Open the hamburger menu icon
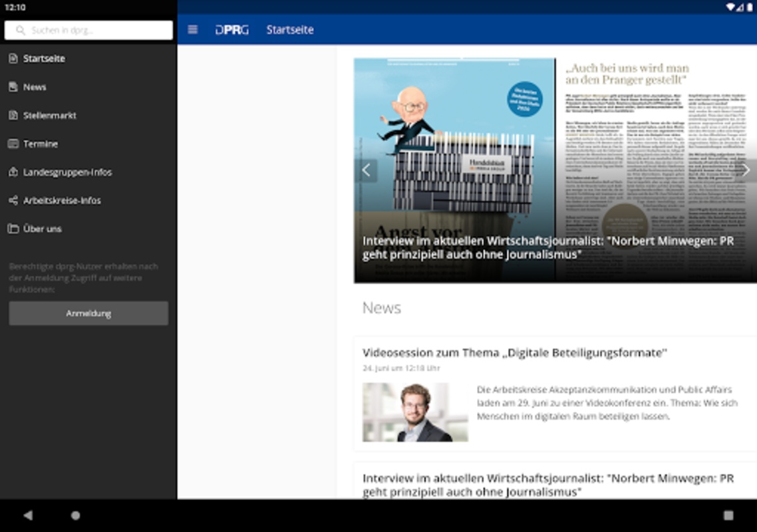 tap(193, 29)
